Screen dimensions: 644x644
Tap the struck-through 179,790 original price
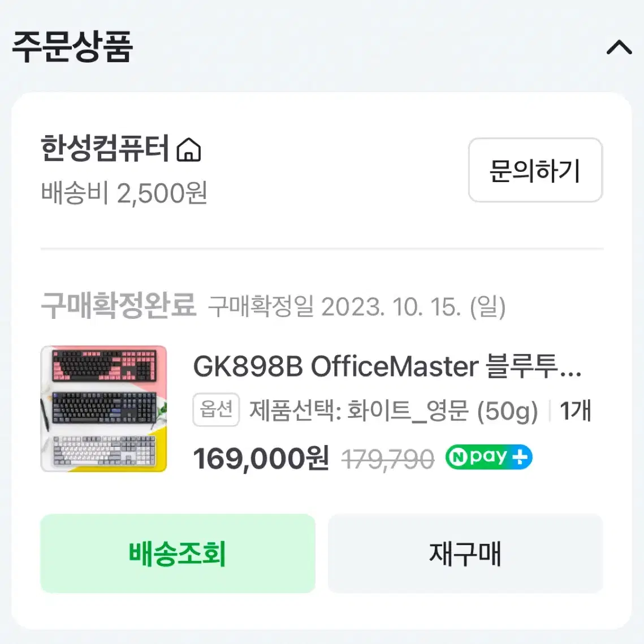point(388,459)
